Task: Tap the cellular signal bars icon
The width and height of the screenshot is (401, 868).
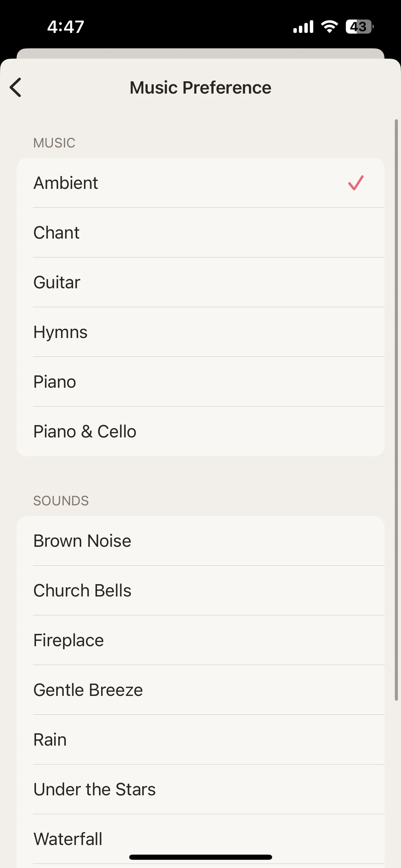Action: (x=303, y=27)
